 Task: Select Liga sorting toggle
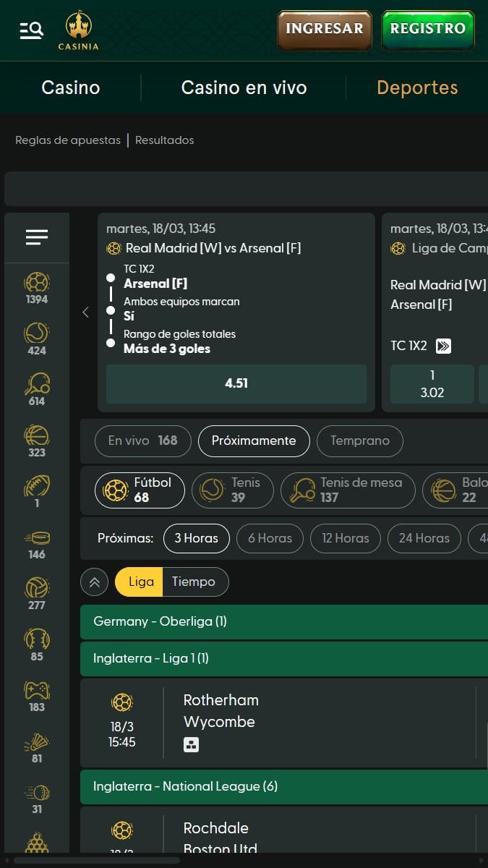139,582
